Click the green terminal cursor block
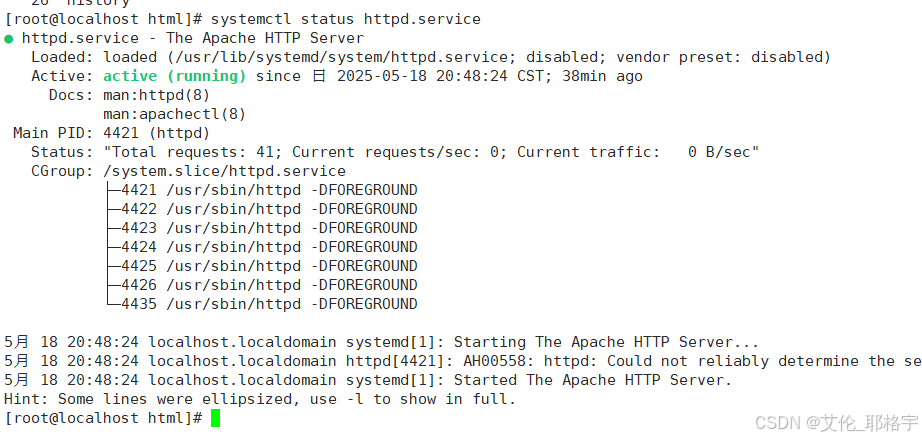The height and width of the screenshot is (438, 922). pos(215,419)
